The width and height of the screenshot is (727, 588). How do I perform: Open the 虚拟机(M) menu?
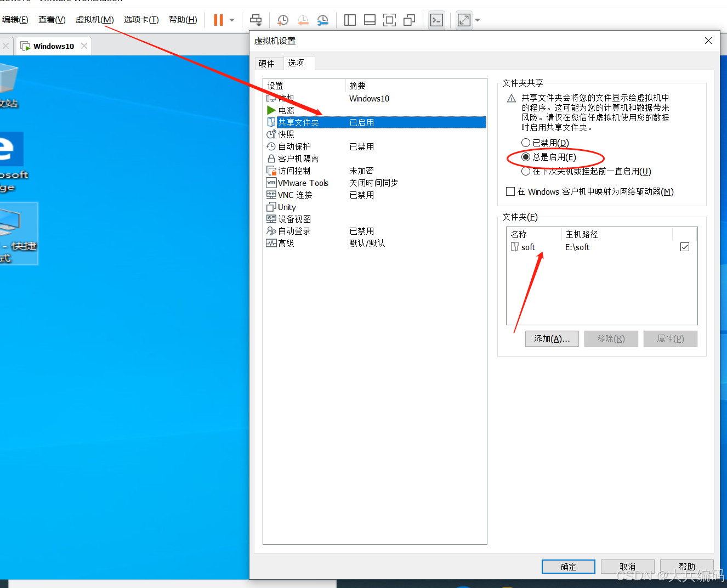point(94,19)
